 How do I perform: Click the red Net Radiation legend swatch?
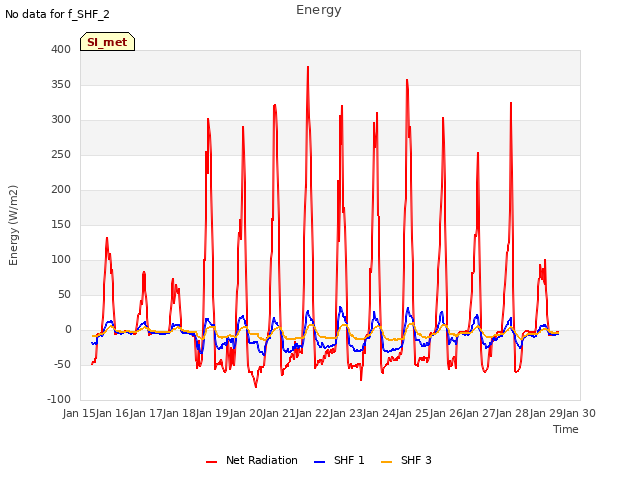pos(211,461)
